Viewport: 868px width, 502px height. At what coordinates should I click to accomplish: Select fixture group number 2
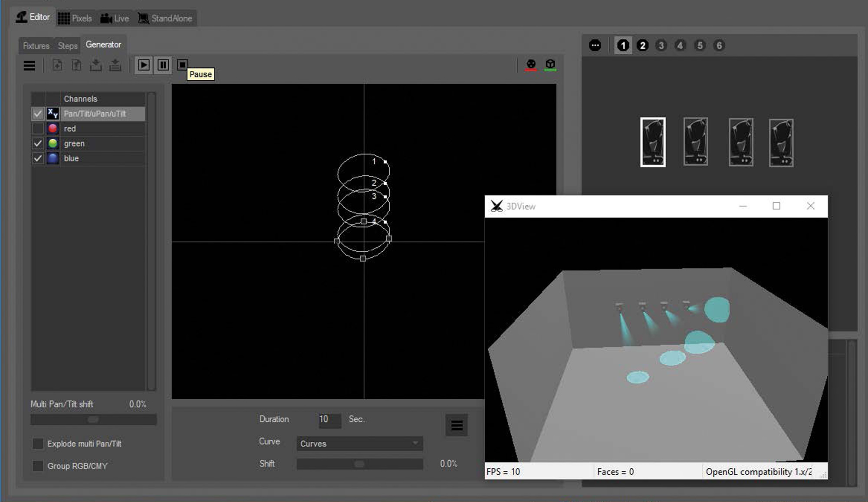click(642, 45)
